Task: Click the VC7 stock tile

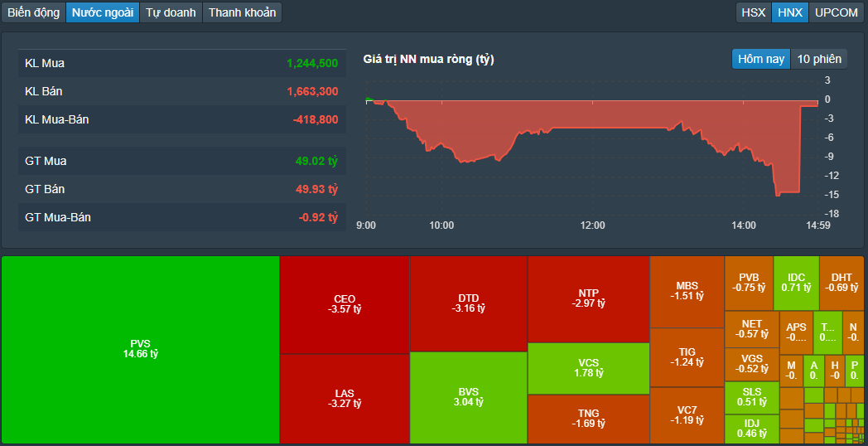Action: point(687,414)
